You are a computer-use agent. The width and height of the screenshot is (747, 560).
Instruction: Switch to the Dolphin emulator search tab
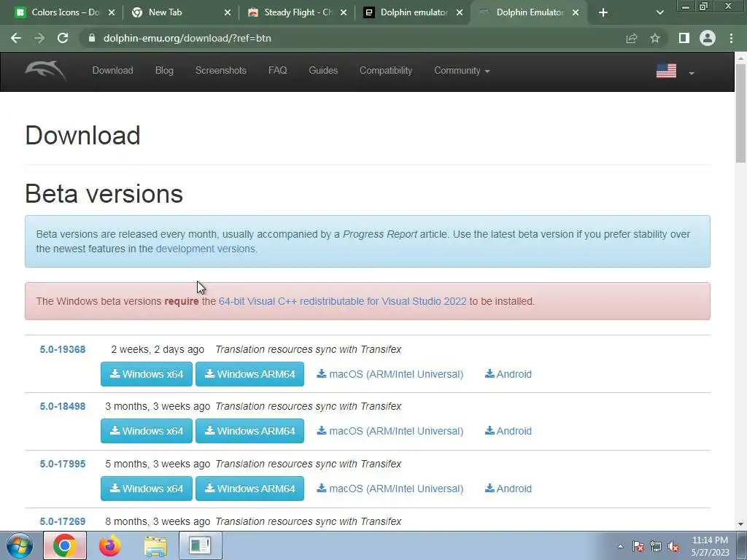click(x=414, y=12)
